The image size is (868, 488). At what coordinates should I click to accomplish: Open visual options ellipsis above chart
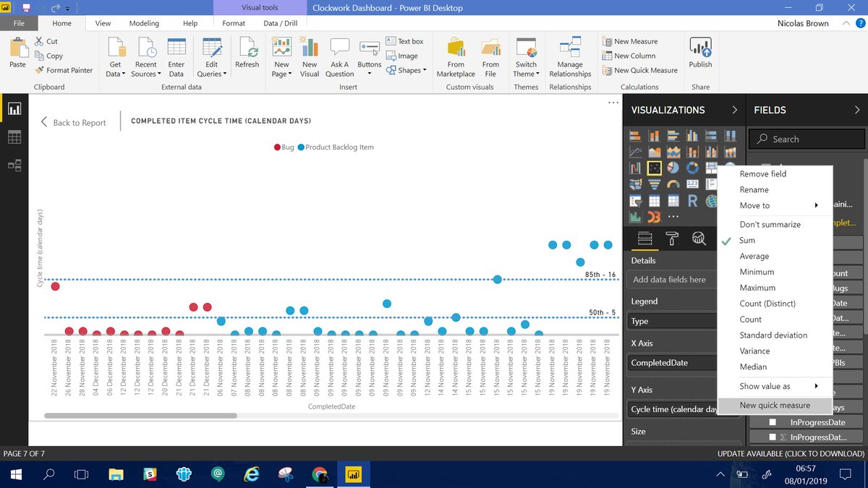click(x=613, y=103)
